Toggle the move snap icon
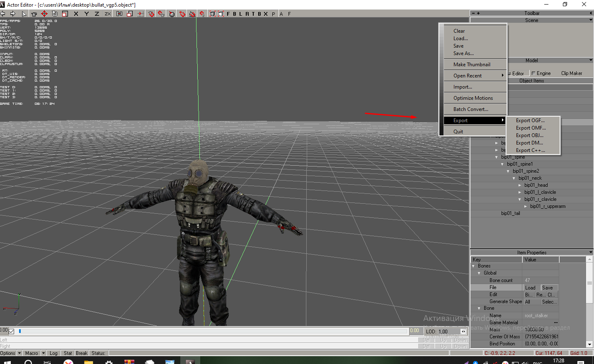 (202, 14)
